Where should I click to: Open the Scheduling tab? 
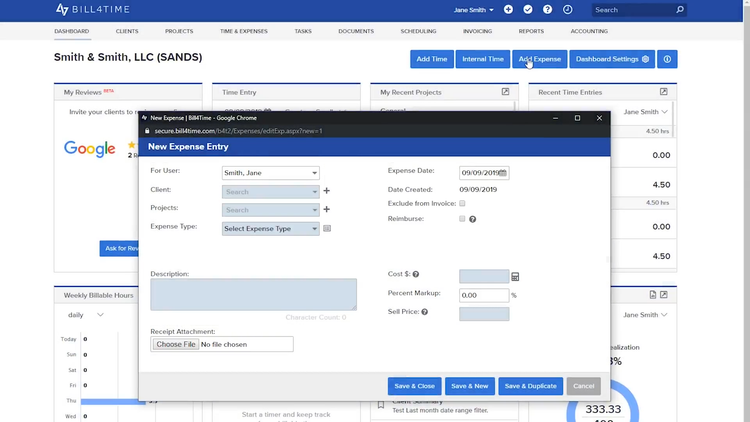coord(419,31)
